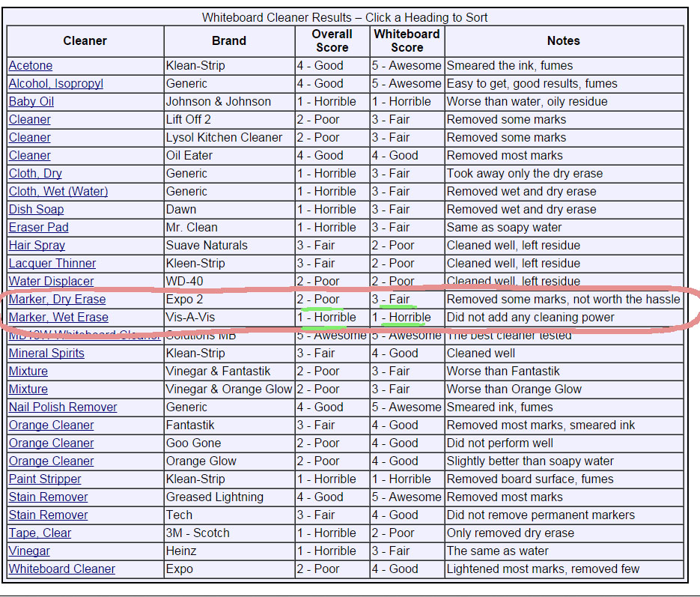The image size is (700, 597).
Task: Open Mixture link in Vinegar & Fantastik row
Action: point(28,371)
